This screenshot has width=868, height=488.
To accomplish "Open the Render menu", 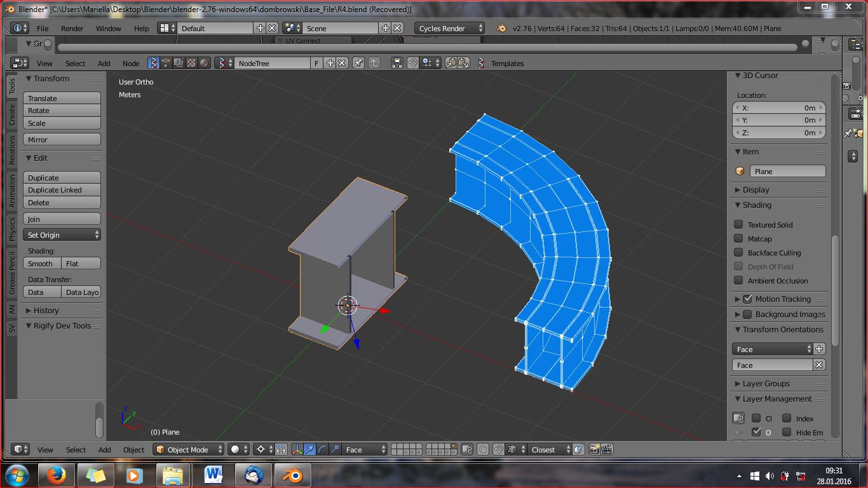I will click(x=72, y=28).
